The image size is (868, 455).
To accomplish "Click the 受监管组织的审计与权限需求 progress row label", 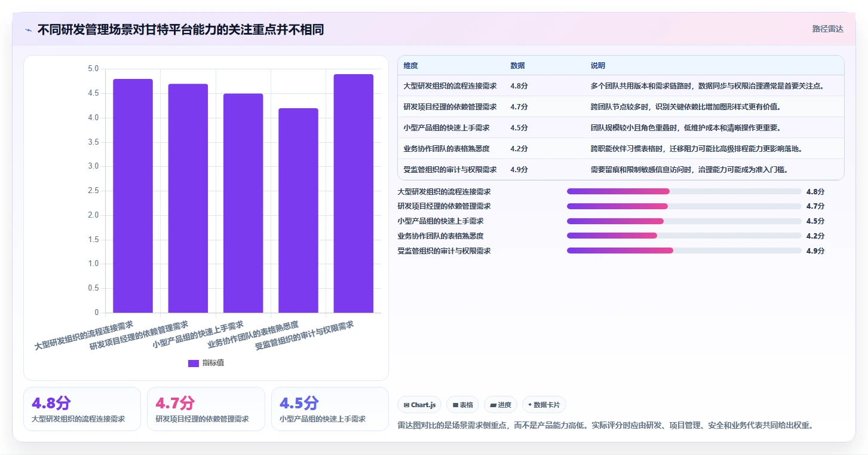I will tap(444, 251).
